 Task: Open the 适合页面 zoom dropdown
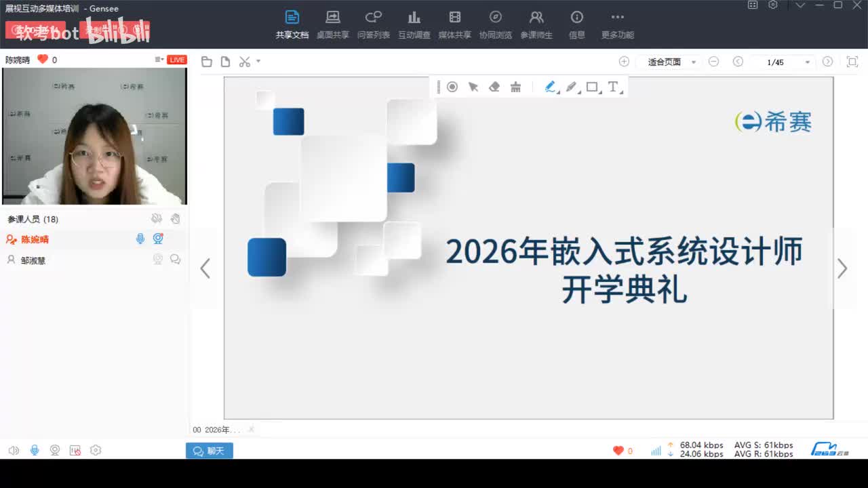671,62
